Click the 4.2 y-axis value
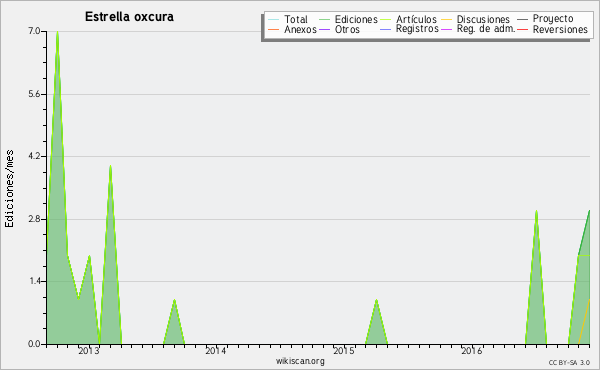 click(x=34, y=156)
